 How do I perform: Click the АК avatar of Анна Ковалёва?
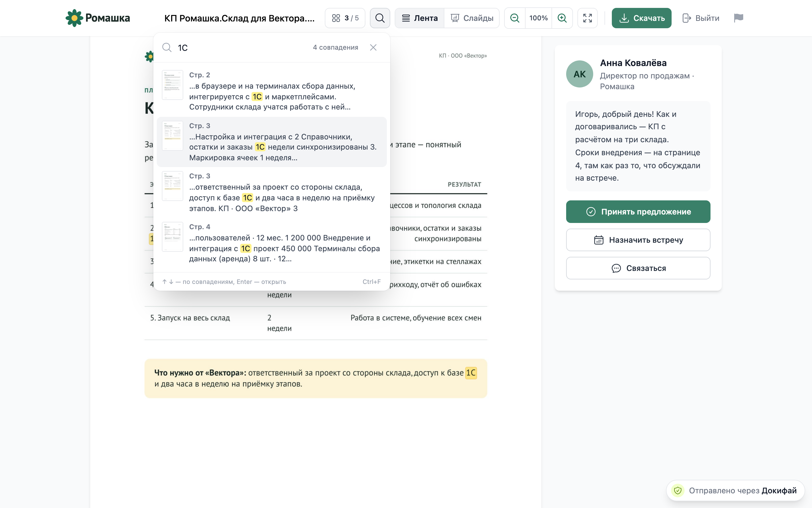(579, 74)
